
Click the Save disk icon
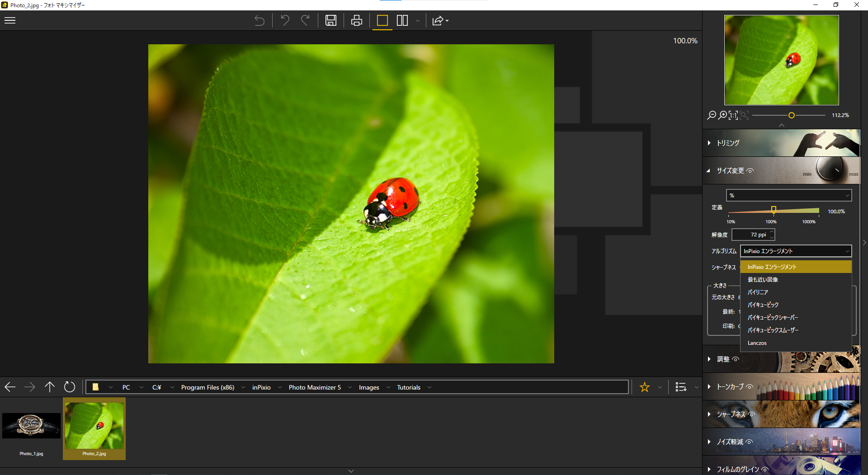pyautogui.click(x=331, y=21)
